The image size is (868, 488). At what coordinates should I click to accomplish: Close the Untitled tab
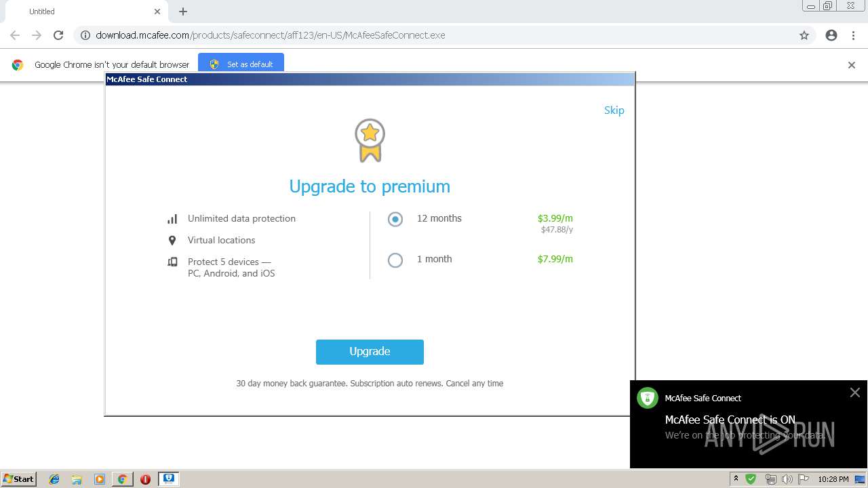pyautogui.click(x=157, y=12)
